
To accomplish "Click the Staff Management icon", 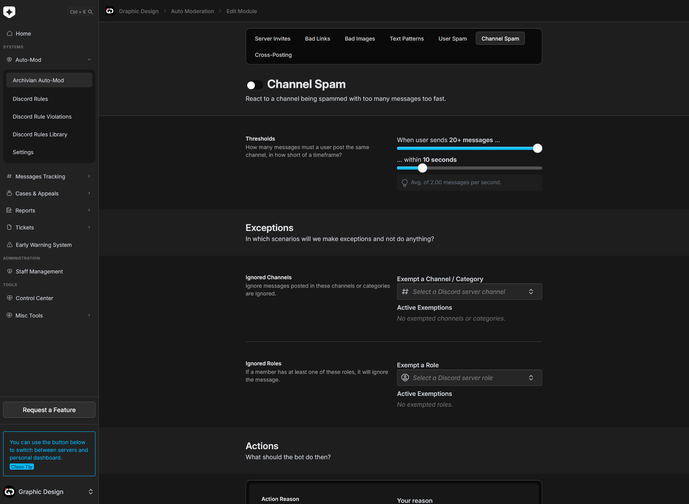I will 9,271.
